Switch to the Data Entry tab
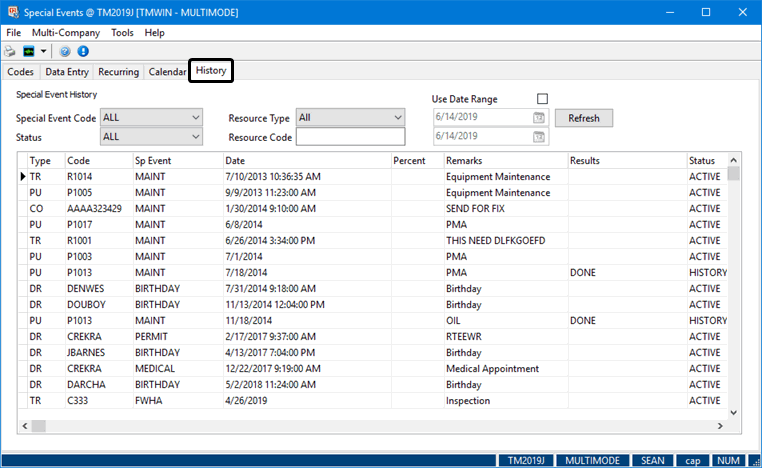Viewport: 762px width, 468px height. (x=67, y=72)
